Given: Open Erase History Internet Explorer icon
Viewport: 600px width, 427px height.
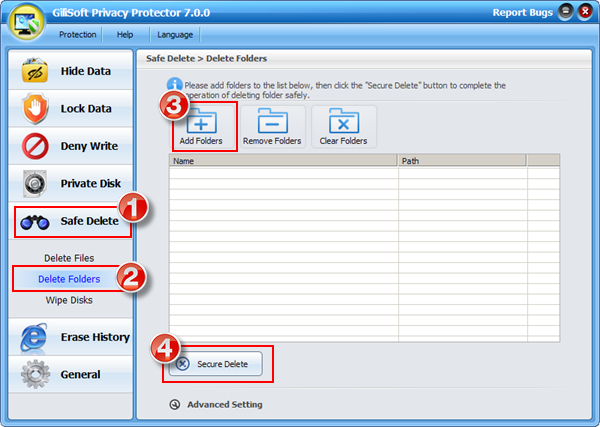Looking at the screenshot, I should coord(34,337).
